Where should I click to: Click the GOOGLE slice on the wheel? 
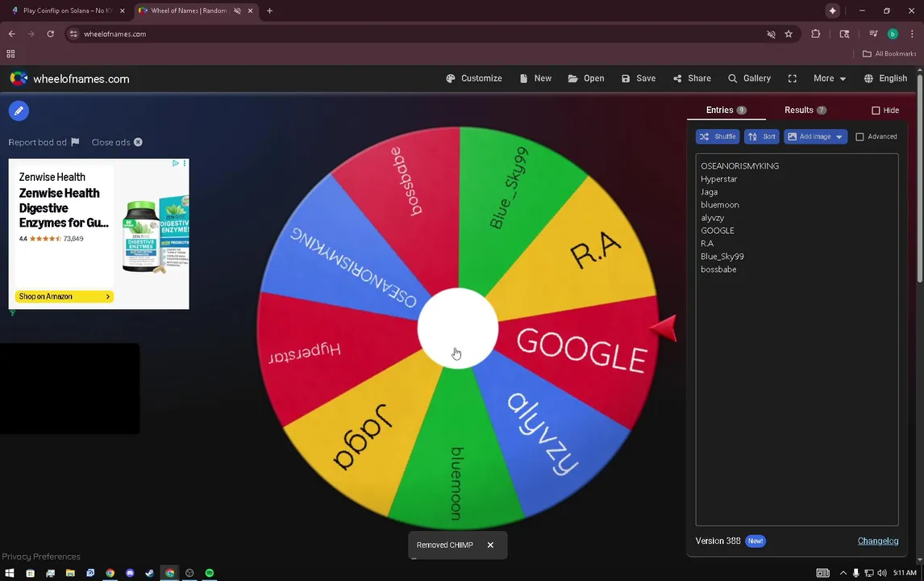click(x=581, y=349)
